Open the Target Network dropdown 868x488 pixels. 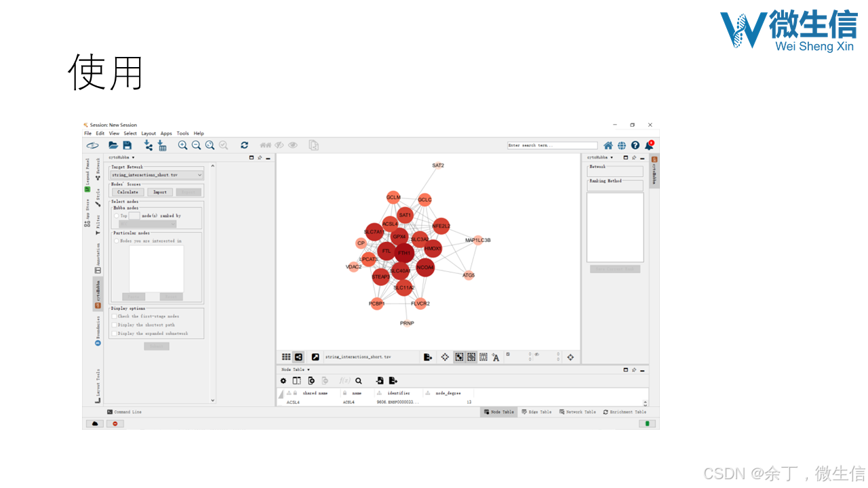tap(199, 175)
